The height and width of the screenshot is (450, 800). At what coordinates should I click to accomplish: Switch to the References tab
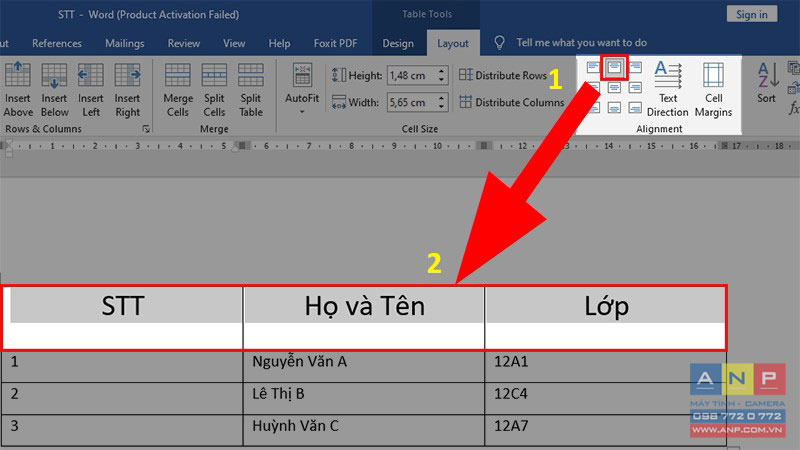[57, 43]
